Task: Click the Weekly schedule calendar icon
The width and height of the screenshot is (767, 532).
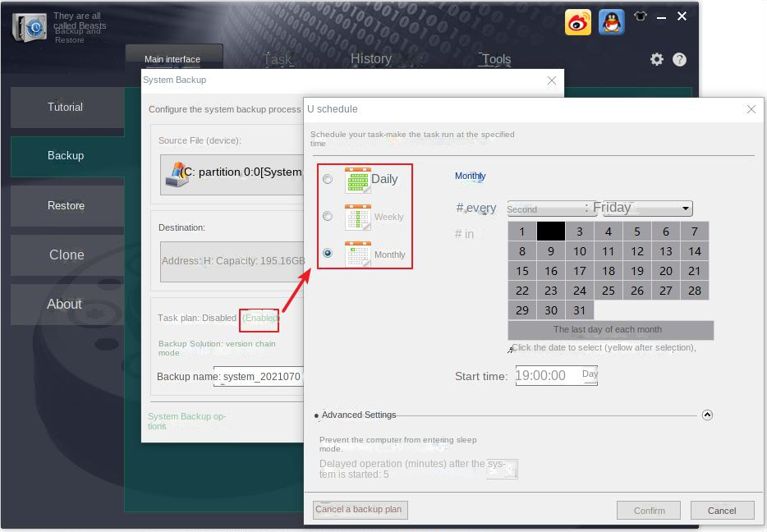Action: click(x=356, y=216)
